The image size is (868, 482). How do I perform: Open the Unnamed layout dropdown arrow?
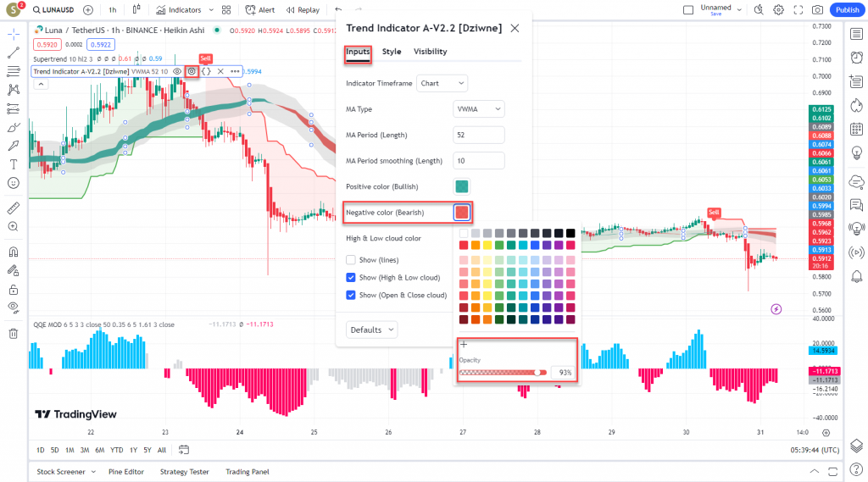[x=739, y=10]
